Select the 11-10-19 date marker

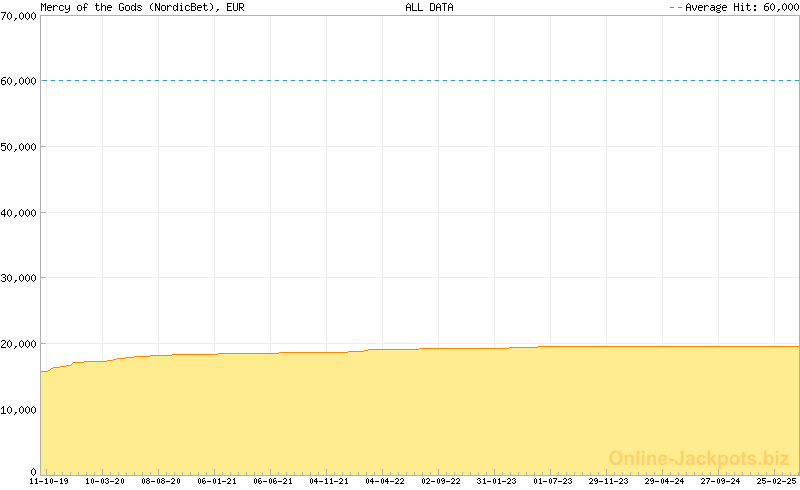pos(49,481)
